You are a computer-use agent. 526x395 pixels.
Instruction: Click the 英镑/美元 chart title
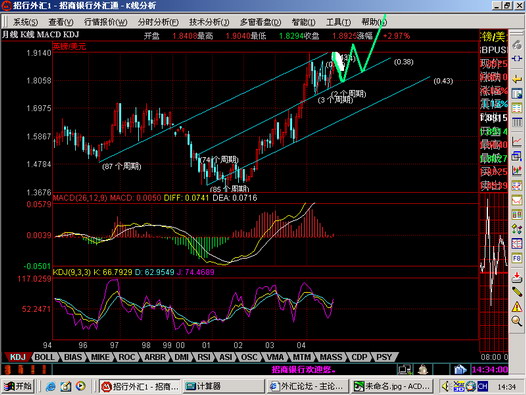coord(69,46)
